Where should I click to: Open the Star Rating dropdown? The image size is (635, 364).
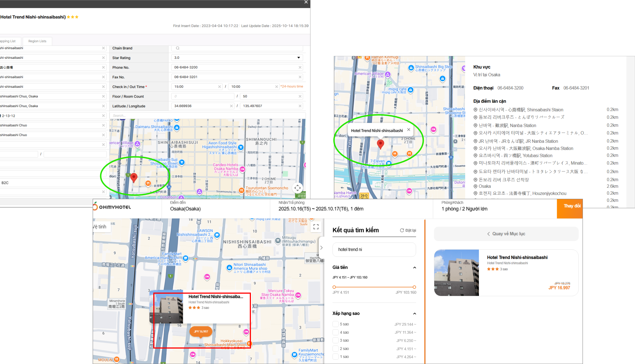point(298,58)
